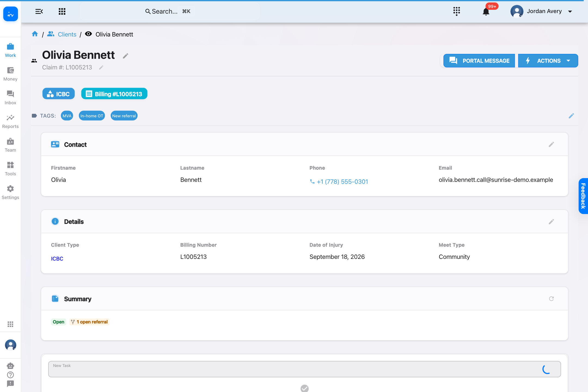Screen dimensions: 588x392
Task: Click the In-home OT tag
Action: (x=92, y=116)
